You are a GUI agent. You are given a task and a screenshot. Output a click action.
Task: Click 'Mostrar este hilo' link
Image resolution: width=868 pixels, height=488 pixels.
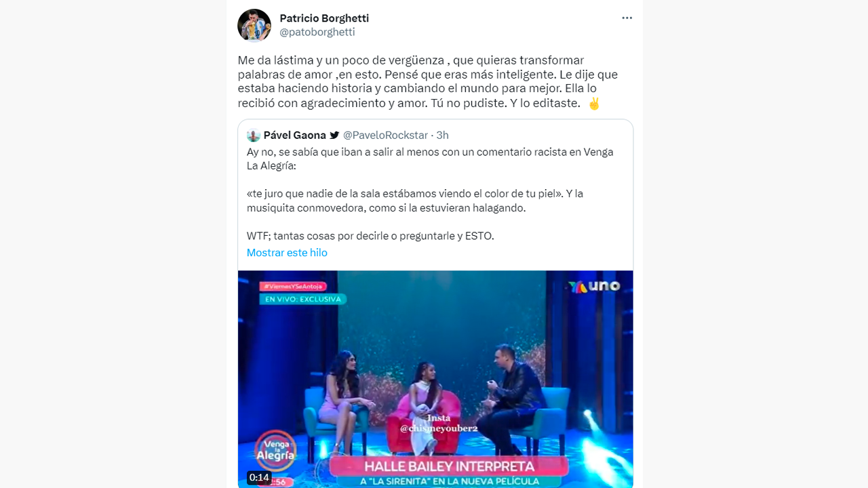click(x=287, y=253)
